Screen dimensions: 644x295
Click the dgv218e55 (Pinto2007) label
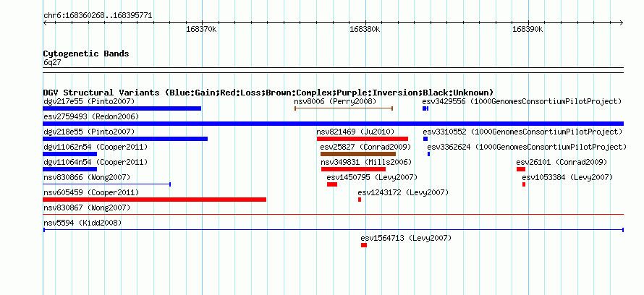89,132
